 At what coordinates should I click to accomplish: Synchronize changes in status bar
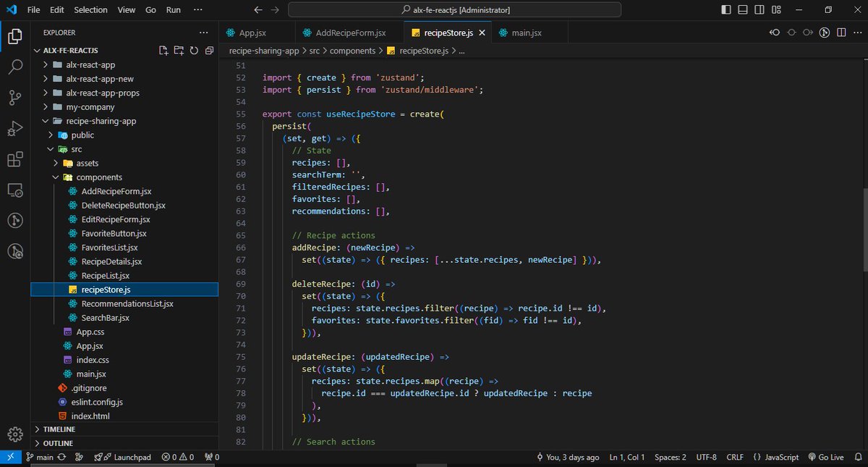63,458
